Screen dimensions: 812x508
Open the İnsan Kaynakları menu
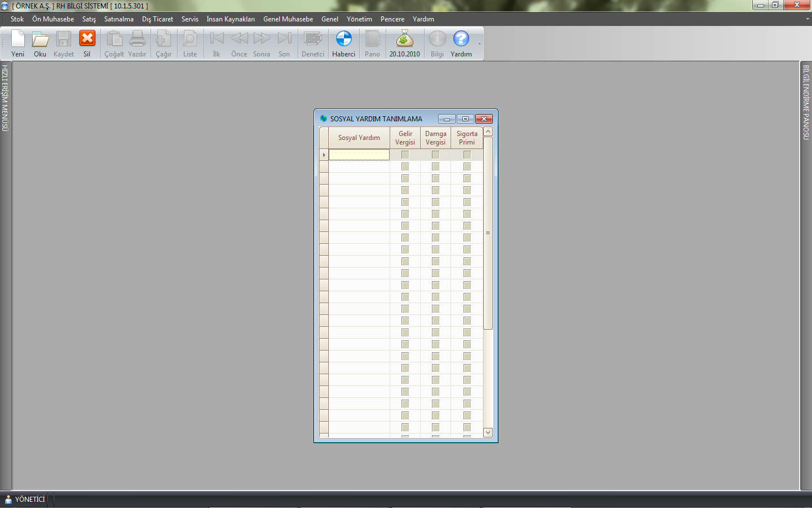[x=230, y=19]
